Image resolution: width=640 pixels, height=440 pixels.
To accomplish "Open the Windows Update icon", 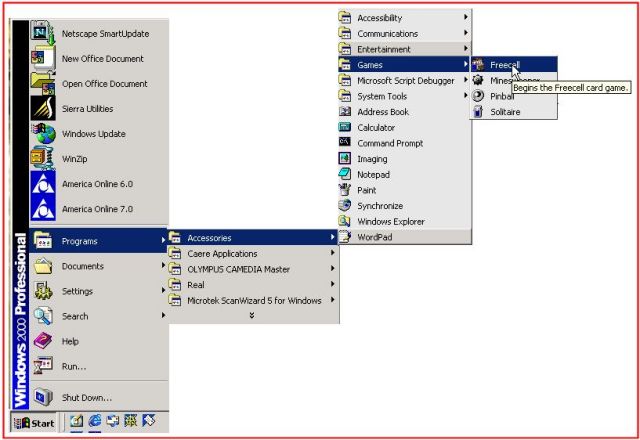I will pyautogui.click(x=43, y=133).
